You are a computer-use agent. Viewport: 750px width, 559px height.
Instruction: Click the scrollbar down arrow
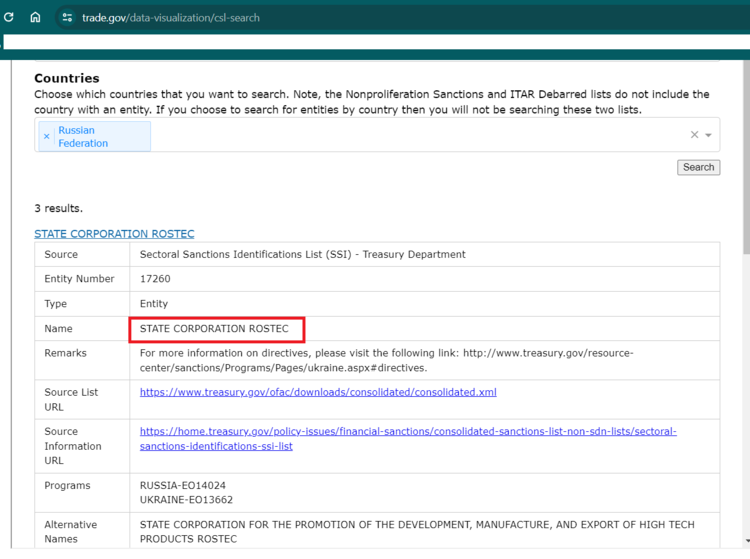747,541
